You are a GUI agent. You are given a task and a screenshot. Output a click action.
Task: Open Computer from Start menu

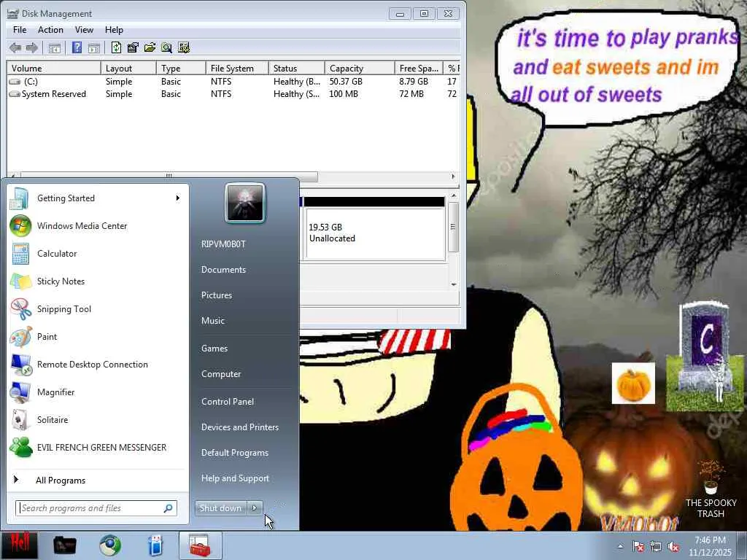[221, 374]
